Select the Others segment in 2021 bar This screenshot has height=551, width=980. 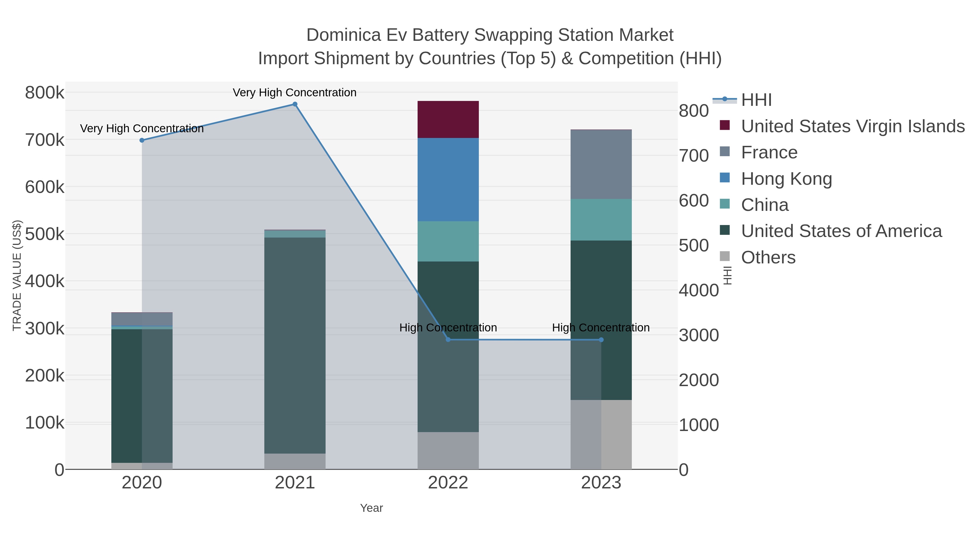coord(295,461)
